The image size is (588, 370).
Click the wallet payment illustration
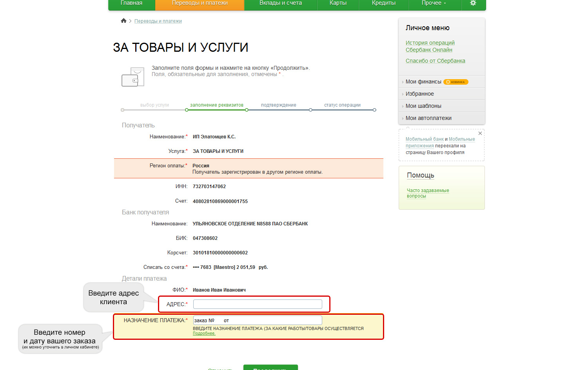point(133,77)
